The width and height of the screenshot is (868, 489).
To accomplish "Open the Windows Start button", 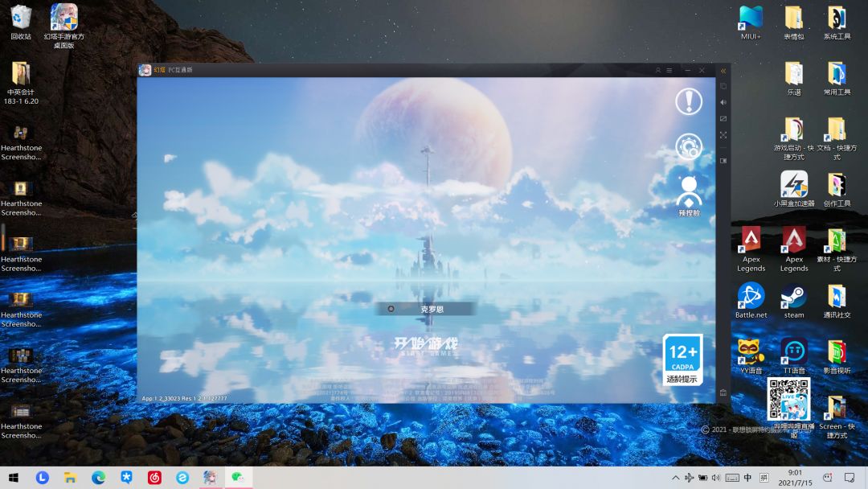I will [14, 478].
